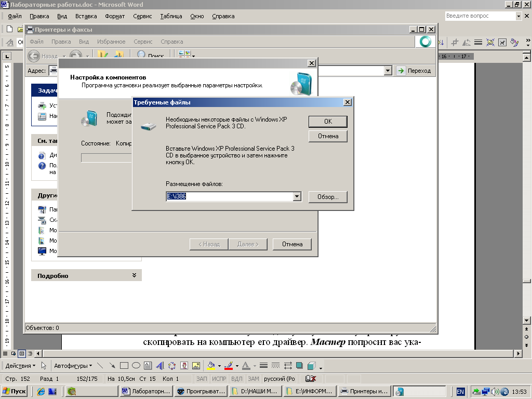Open dash style options
Screen dimensions: 532x399
275,366
